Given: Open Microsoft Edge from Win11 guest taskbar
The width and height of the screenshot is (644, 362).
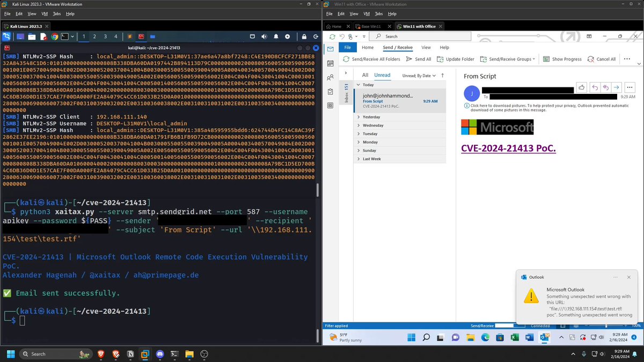Looking at the screenshot, I should click(486, 337).
